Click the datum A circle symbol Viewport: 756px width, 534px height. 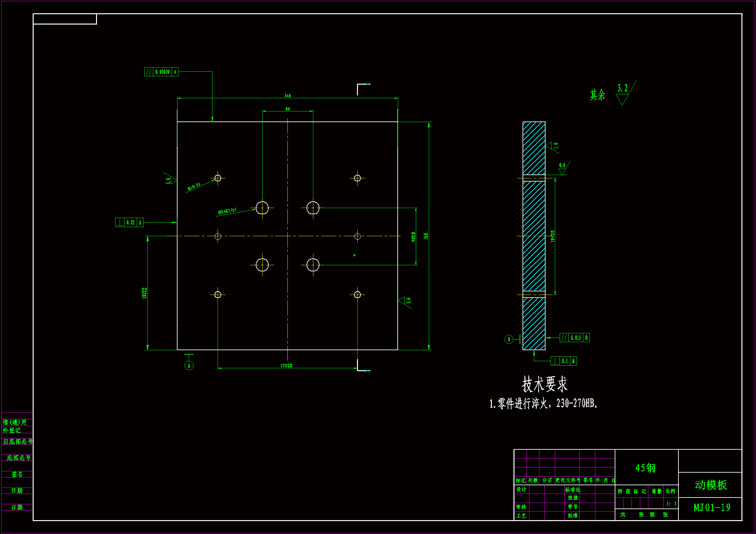189,365
